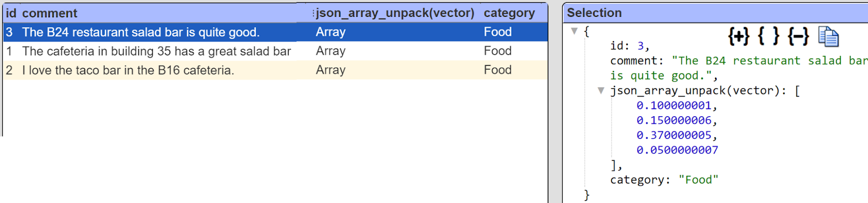Sort by the comment column header
Image resolution: width=868 pixels, height=203 pixels.
[50, 13]
